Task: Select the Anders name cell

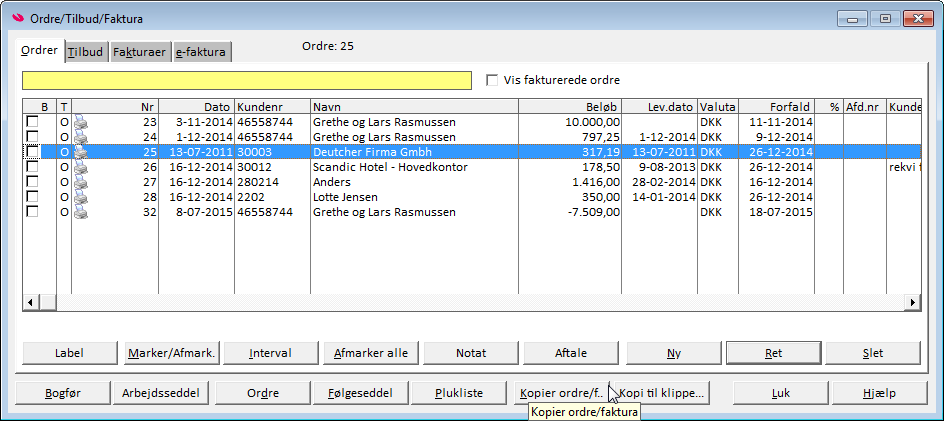Action: [x=414, y=182]
